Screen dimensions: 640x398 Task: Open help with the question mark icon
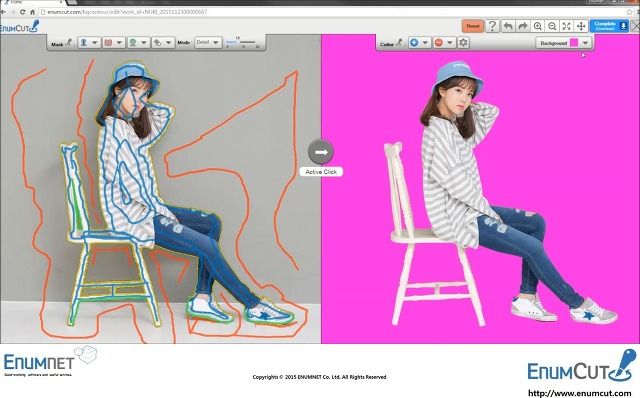492,26
